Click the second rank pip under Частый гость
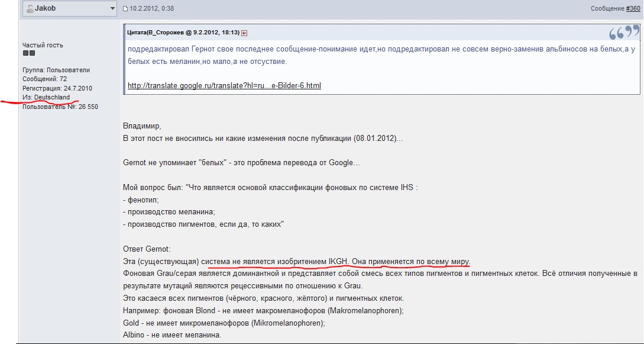This screenshot has height=344, width=644. click(33, 53)
